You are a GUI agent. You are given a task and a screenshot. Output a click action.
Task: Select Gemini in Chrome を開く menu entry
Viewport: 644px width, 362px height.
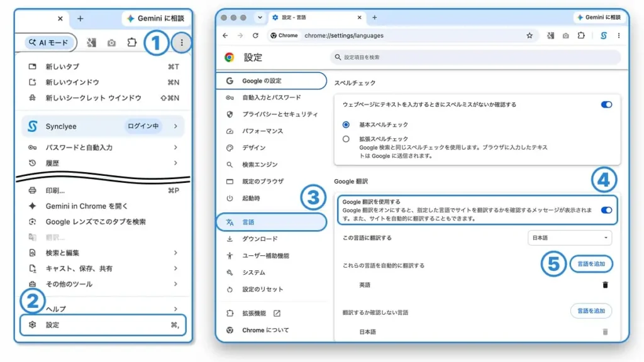(104, 206)
